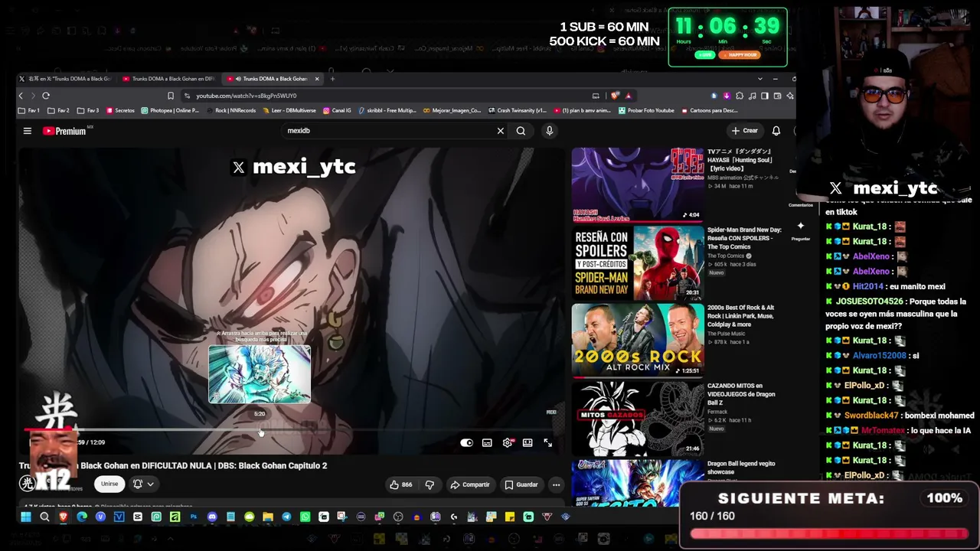Click the Compartir button
The image size is (980, 551).
click(470, 484)
